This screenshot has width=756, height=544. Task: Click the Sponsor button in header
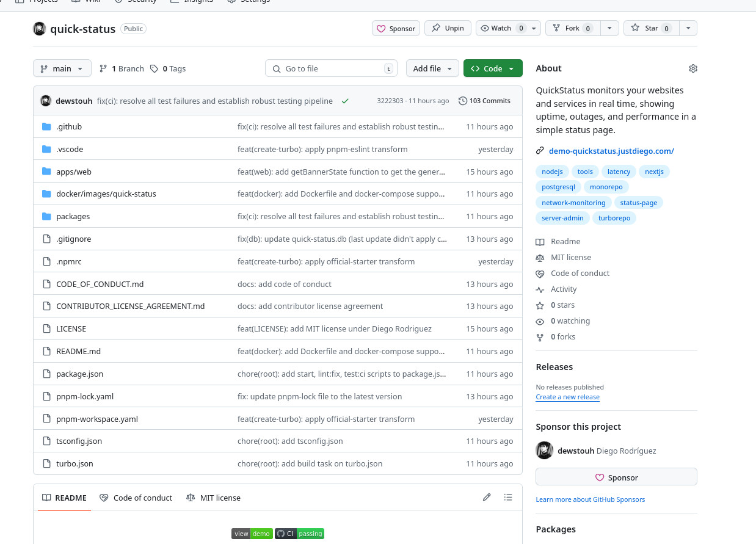[396, 28]
